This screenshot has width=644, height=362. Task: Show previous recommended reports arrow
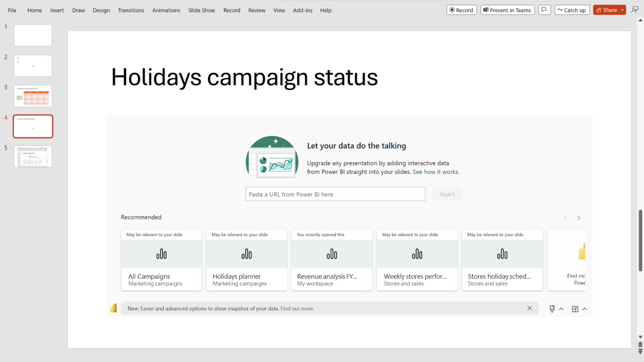point(566,218)
